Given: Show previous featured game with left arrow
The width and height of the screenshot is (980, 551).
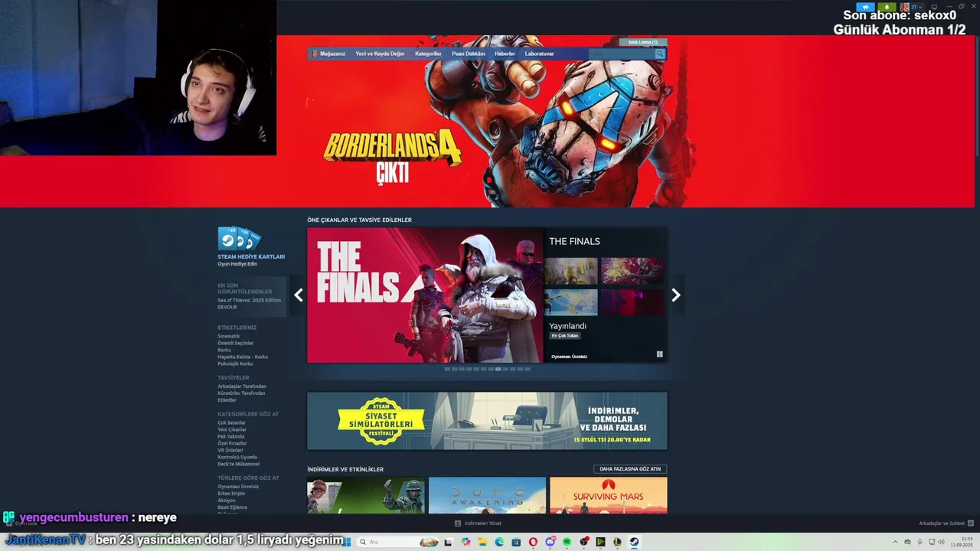Looking at the screenshot, I should coord(299,295).
